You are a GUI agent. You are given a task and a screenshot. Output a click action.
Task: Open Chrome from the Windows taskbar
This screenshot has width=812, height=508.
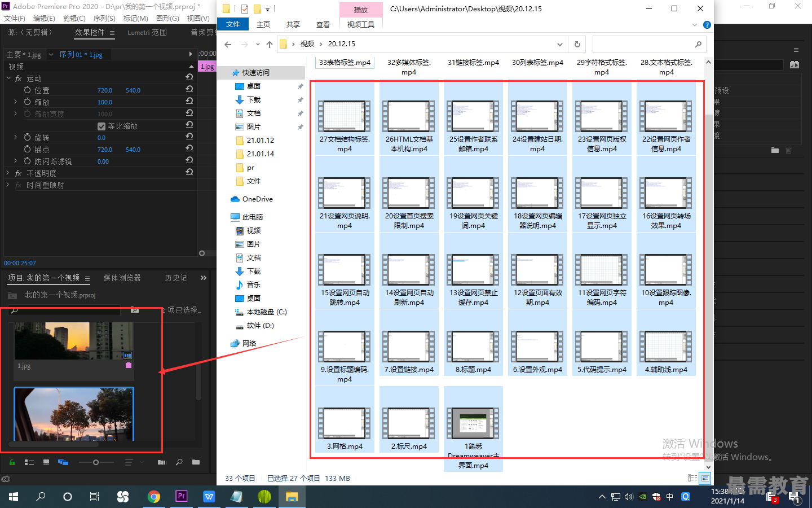click(x=154, y=497)
